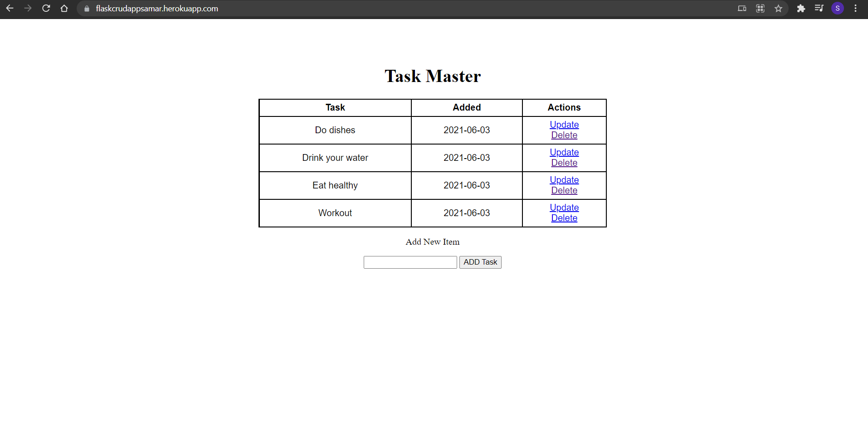Open the media controls playlist icon
868x444 pixels.
click(819, 9)
